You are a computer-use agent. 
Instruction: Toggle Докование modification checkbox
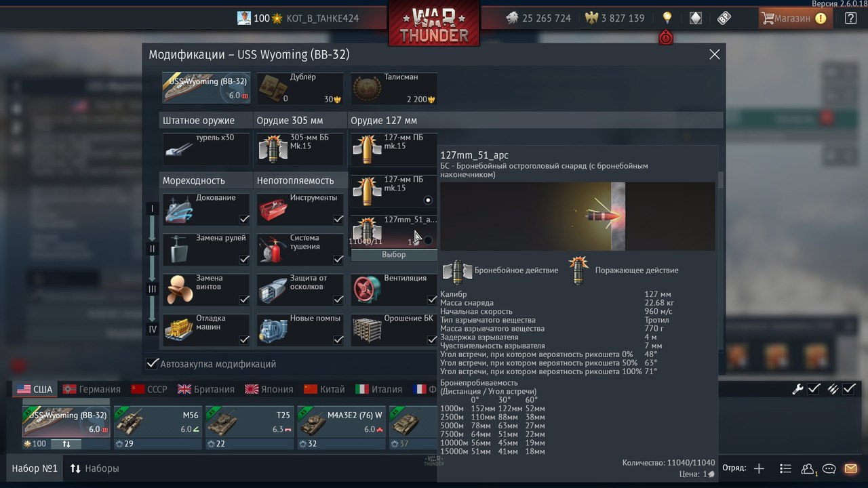(x=244, y=220)
